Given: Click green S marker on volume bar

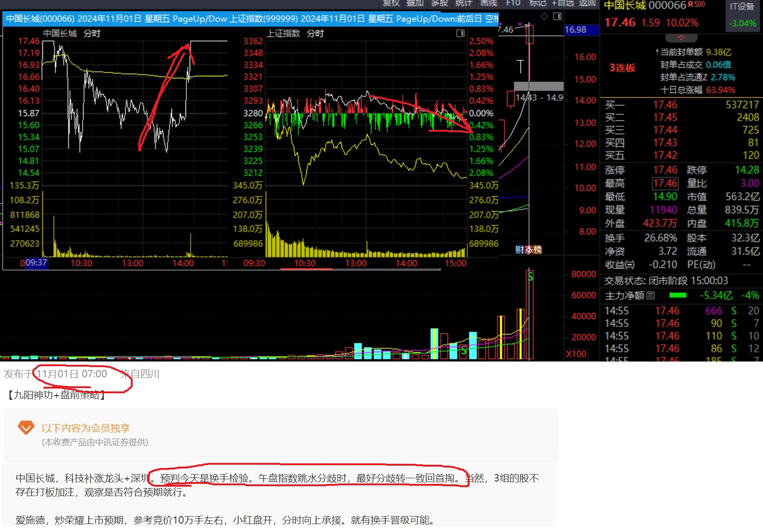Looking at the screenshot, I should tap(530, 277).
